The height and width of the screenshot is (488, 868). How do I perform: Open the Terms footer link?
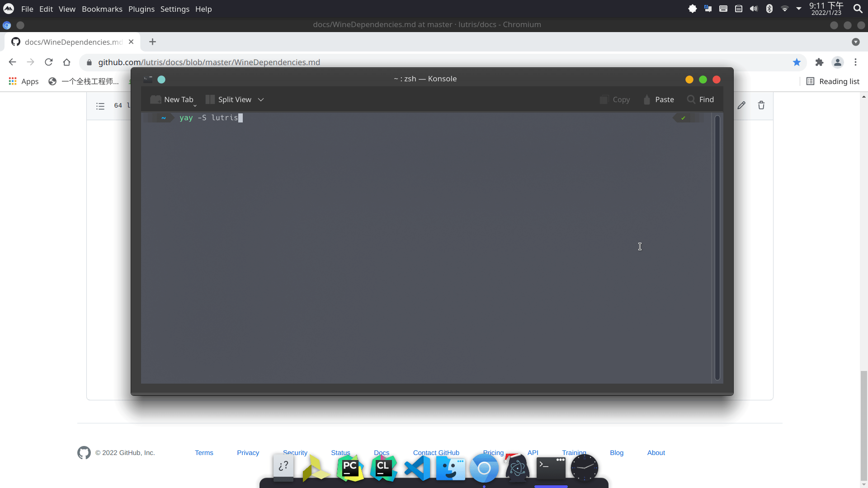tap(204, 453)
